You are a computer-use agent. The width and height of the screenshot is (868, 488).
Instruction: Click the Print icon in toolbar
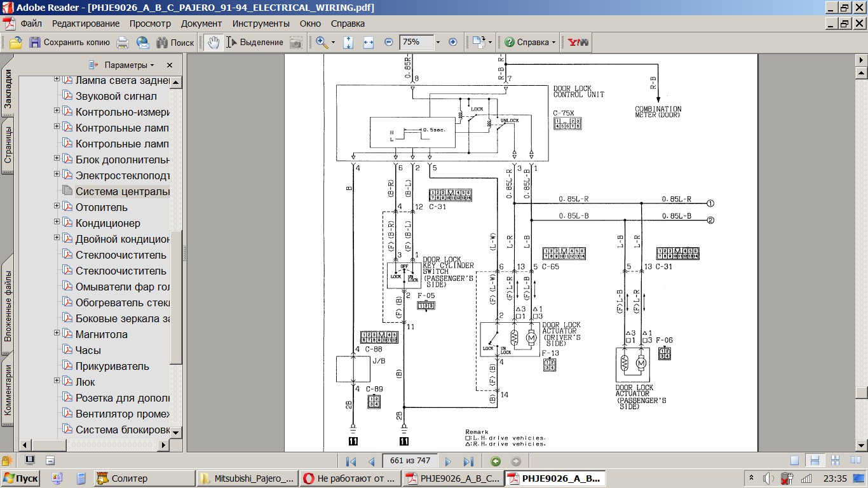123,43
